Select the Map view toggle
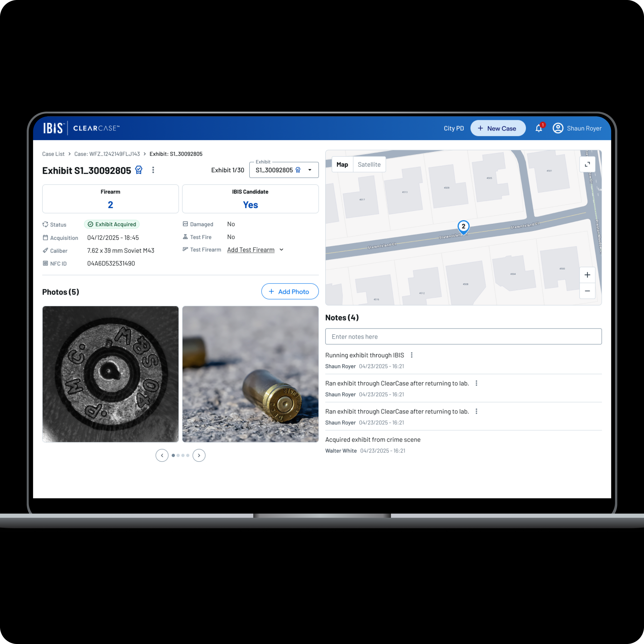Screen dimensions: 644x644 (x=342, y=164)
